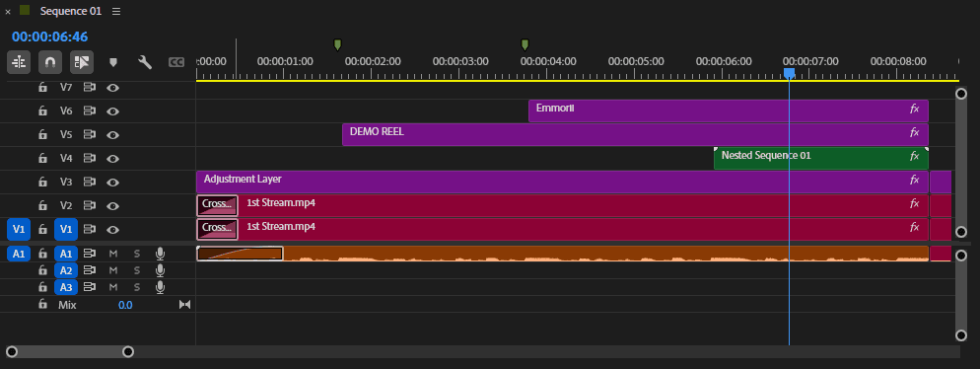Lock the V5 track
Viewport: 980px width, 369px height.
click(x=42, y=134)
